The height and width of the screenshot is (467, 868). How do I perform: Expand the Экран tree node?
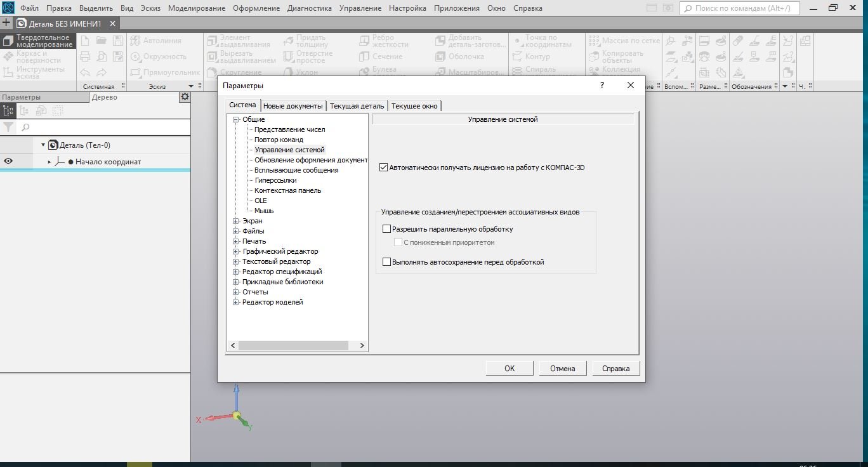(x=236, y=221)
